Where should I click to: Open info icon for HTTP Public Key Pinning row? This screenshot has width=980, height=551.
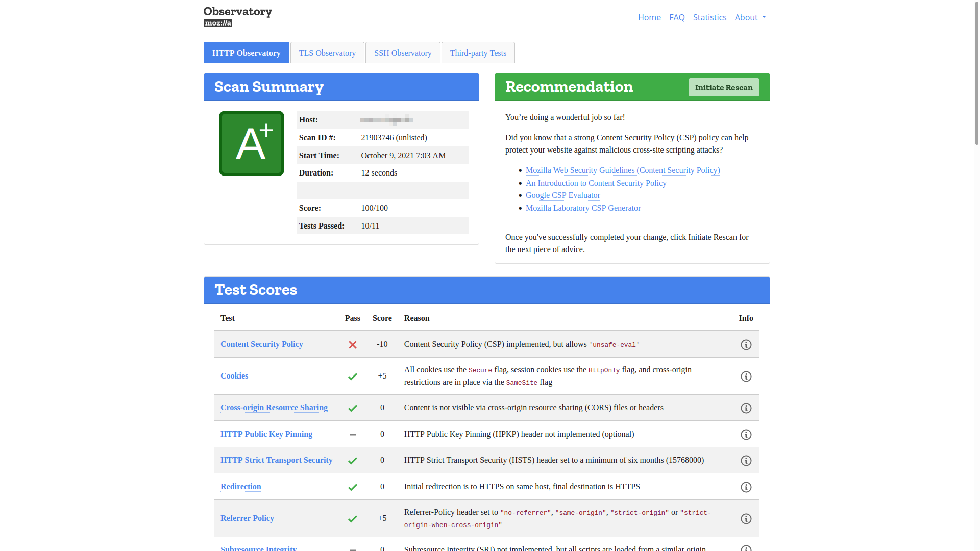click(x=746, y=435)
